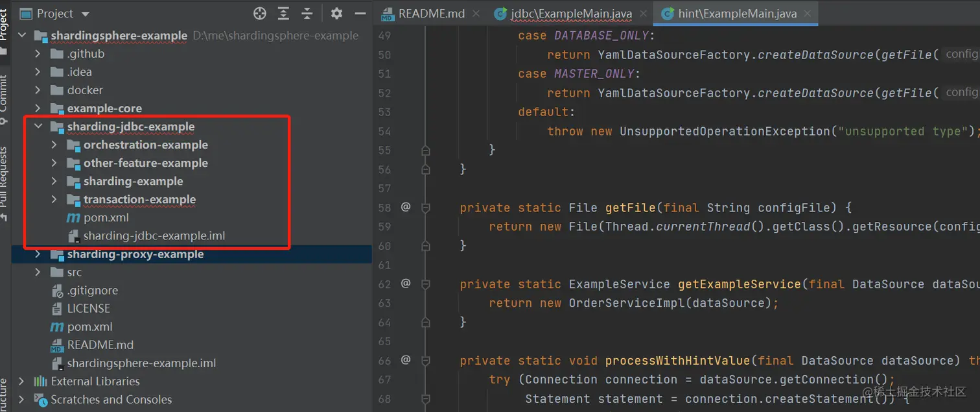Click line number 54 in the gutter

[x=384, y=131]
